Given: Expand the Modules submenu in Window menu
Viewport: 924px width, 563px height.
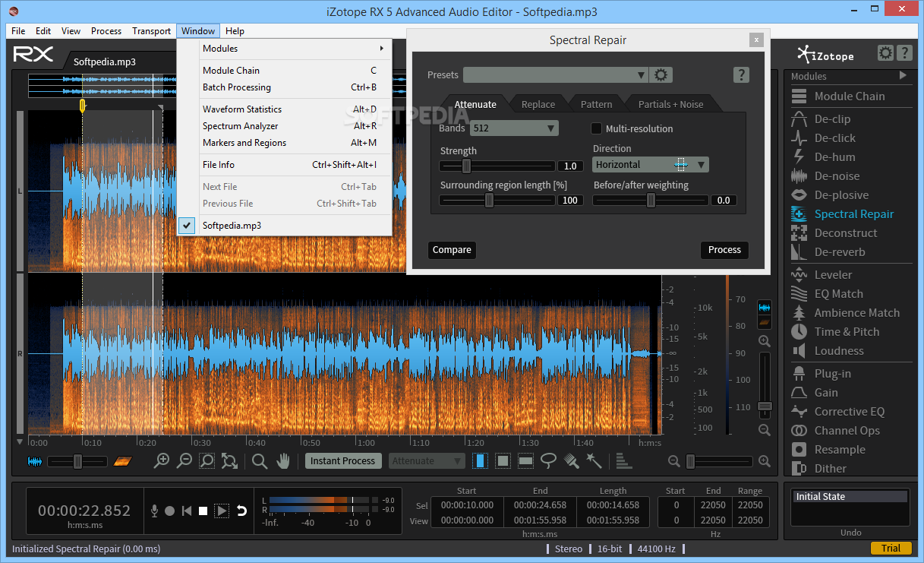Looking at the screenshot, I should [x=285, y=49].
